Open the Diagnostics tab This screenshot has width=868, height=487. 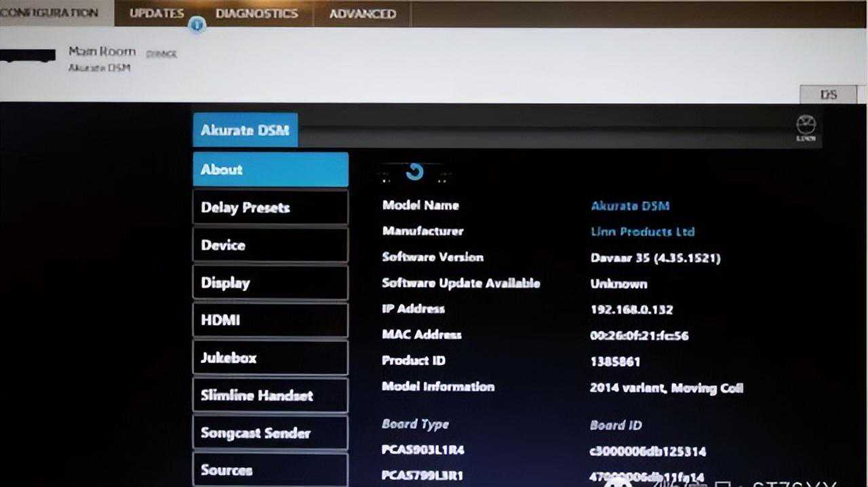256,14
